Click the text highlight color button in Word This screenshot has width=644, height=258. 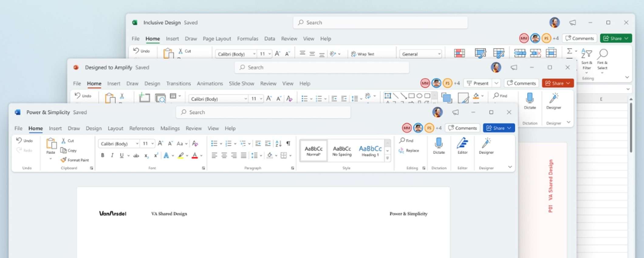tap(181, 155)
